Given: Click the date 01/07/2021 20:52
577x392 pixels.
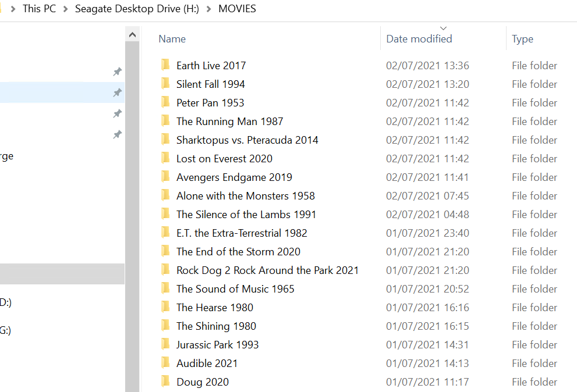Looking at the screenshot, I should pos(427,289).
